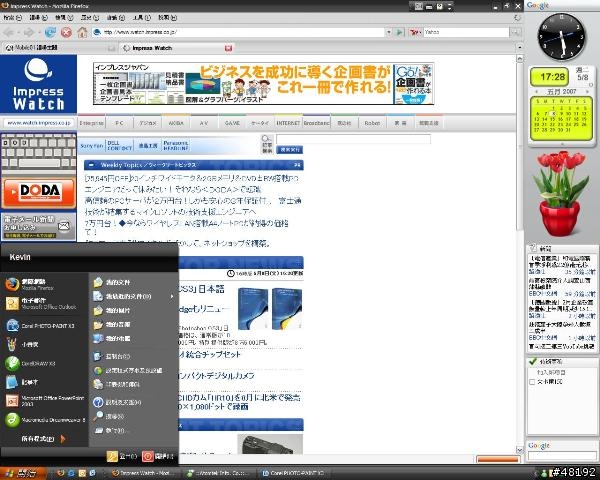The width and height of the screenshot is (600, 480).
Task: Click Windows Start button on taskbar
Action: click(x=23, y=473)
